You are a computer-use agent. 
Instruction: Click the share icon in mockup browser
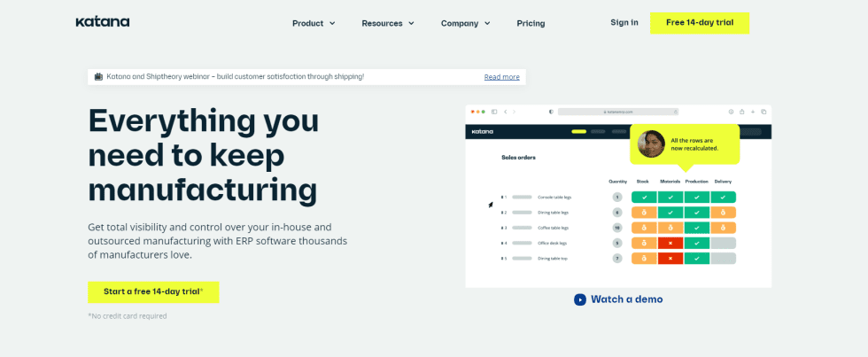[x=742, y=112]
